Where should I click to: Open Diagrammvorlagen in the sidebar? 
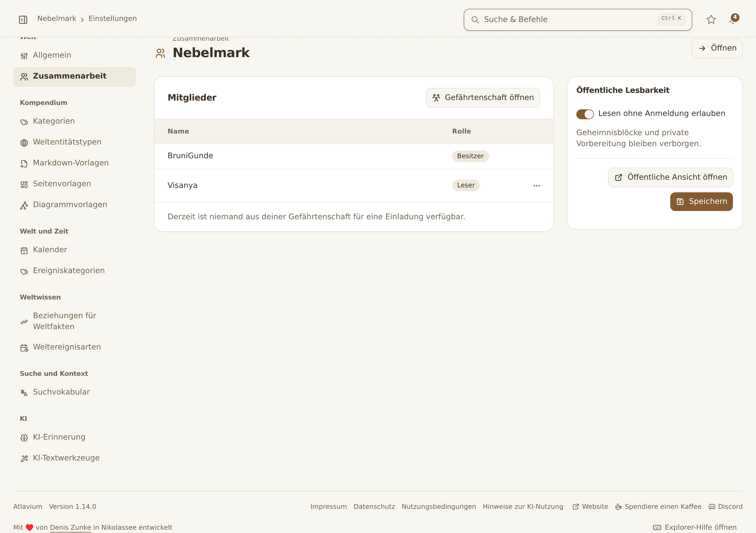click(75, 205)
